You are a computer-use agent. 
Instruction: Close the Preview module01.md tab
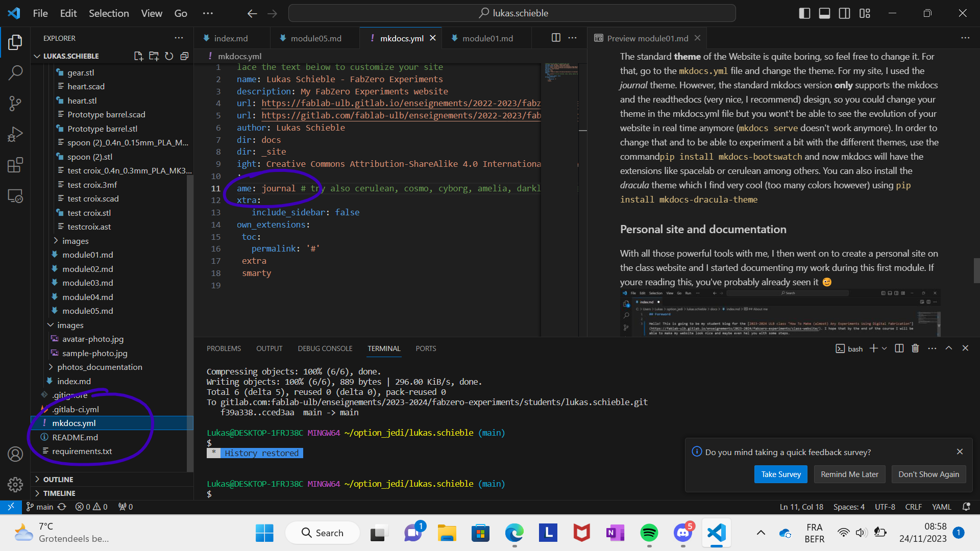(x=697, y=38)
